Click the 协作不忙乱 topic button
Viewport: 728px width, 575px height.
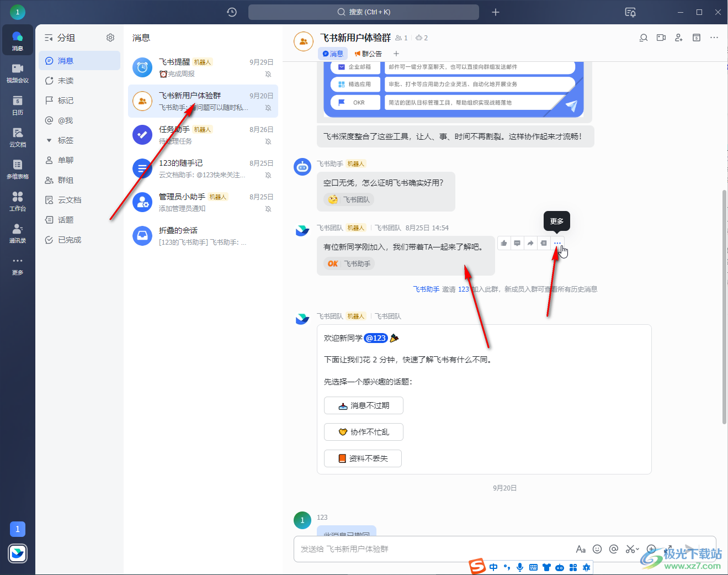coord(364,432)
